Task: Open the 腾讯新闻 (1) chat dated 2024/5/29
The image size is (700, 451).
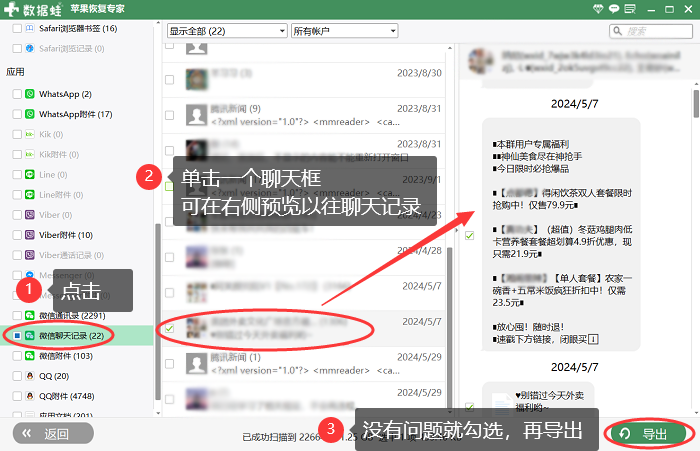Action: pos(304,364)
